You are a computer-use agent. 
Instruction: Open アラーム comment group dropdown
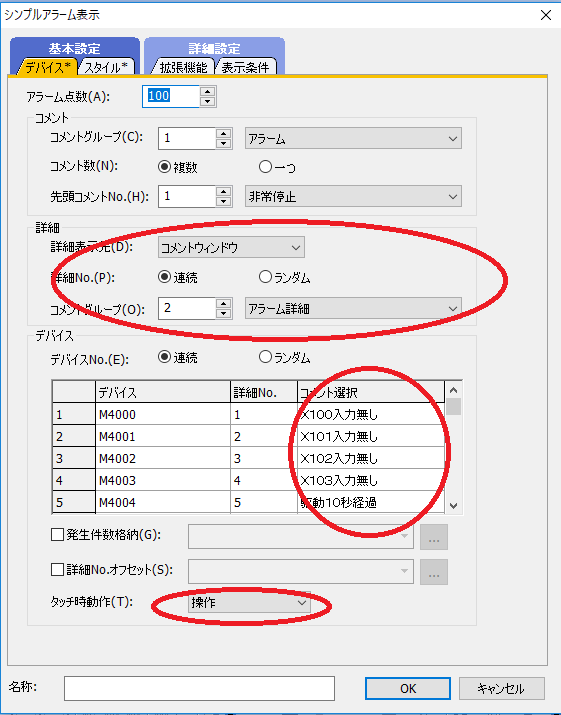(x=353, y=139)
